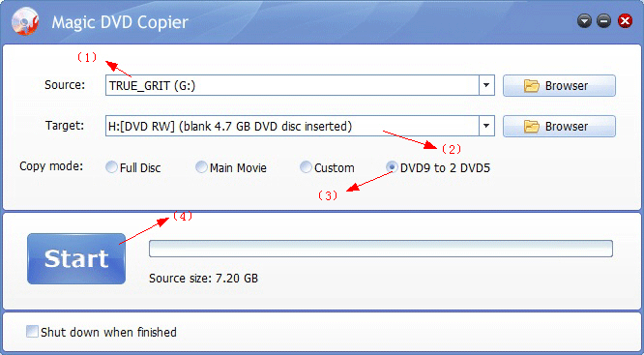Image resolution: width=644 pixels, height=355 pixels.
Task: Select DVD9 to 2 DVD5 mode
Action: (393, 167)
